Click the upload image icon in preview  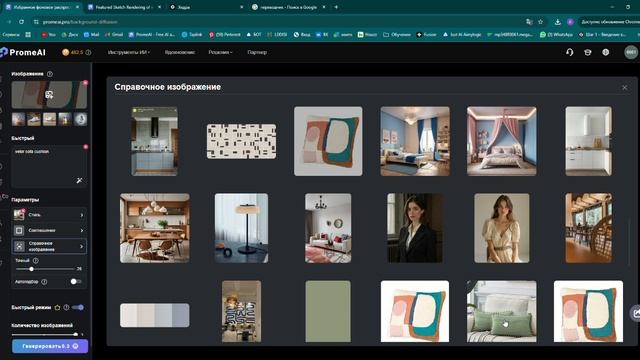pyautogui.click(x=49, y=95)
